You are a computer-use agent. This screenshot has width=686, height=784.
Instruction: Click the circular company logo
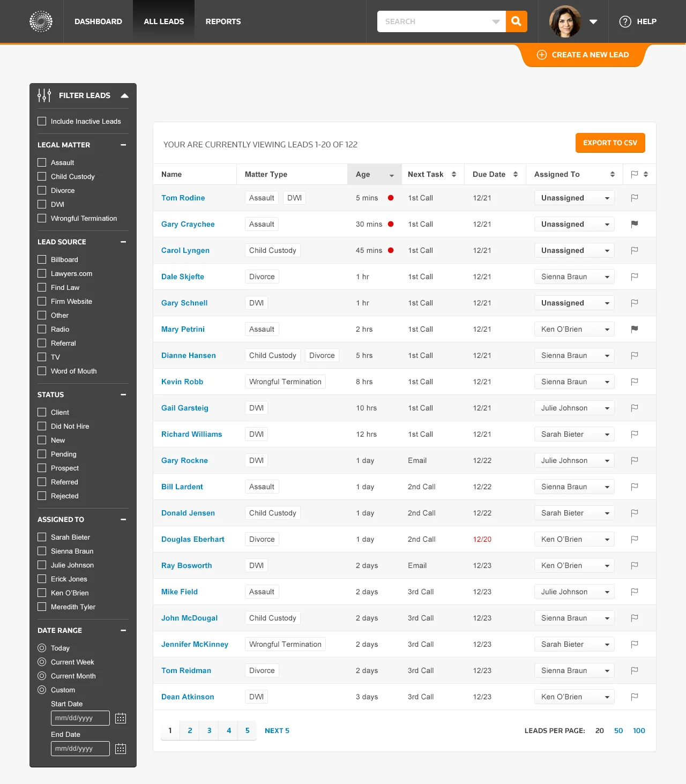[x=42, y=21]
